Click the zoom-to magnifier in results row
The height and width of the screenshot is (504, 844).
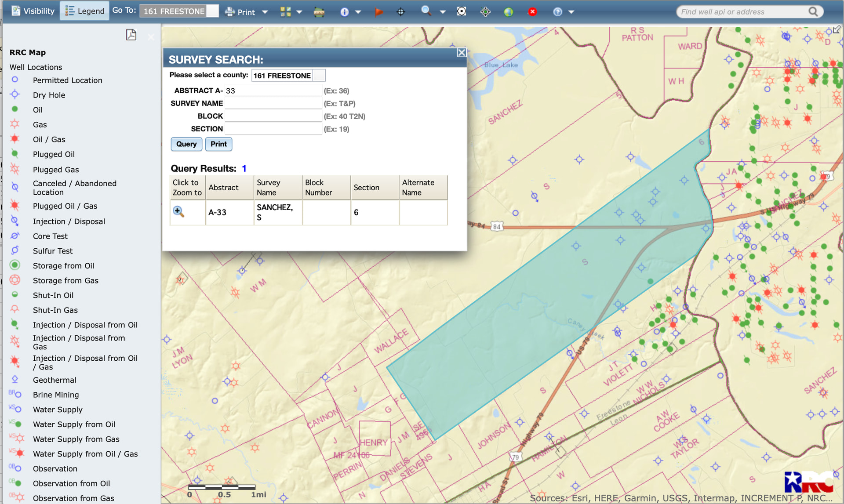(x=178, y=212)
